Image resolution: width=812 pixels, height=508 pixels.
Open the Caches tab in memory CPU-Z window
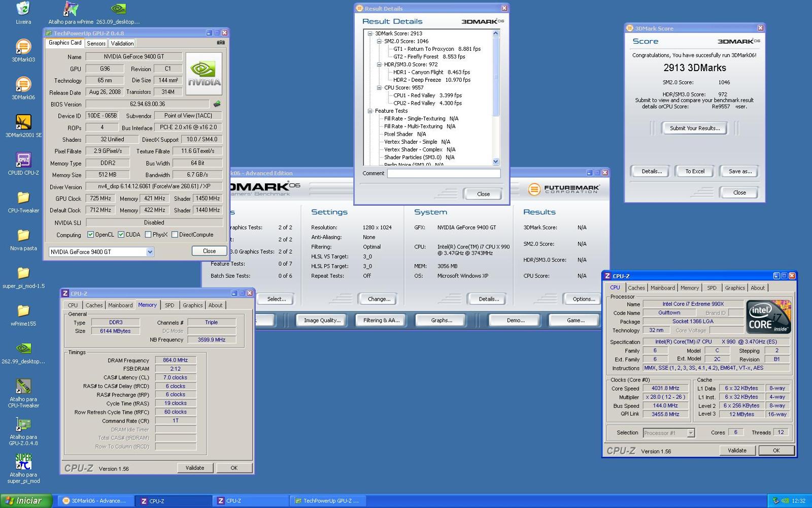click(94, 305)
